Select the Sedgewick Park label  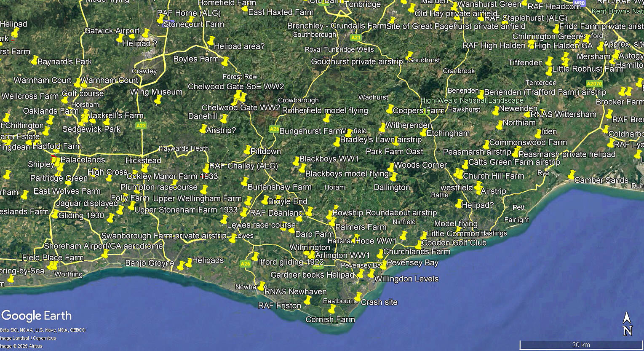pos(91,129)
